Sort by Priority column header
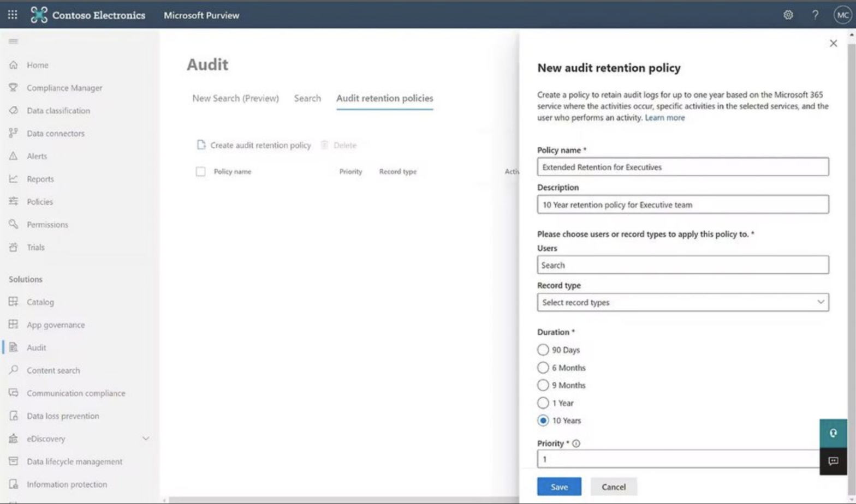Viewport: 856px width, 504px height. (x=350, y=172)
